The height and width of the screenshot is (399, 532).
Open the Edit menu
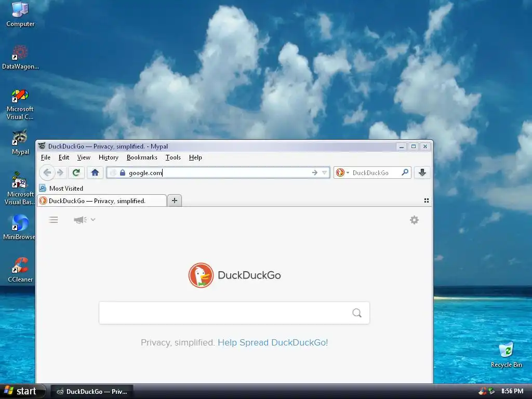point(64,157)
